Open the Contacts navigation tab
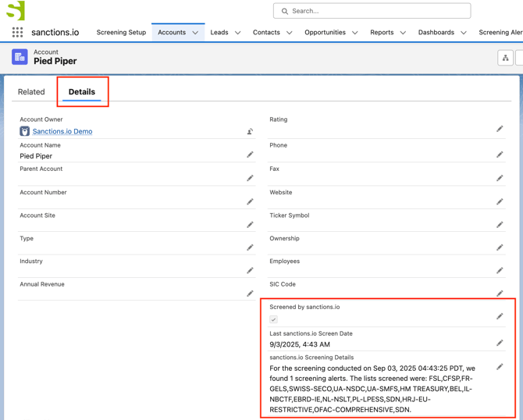 tap(266, 32)
